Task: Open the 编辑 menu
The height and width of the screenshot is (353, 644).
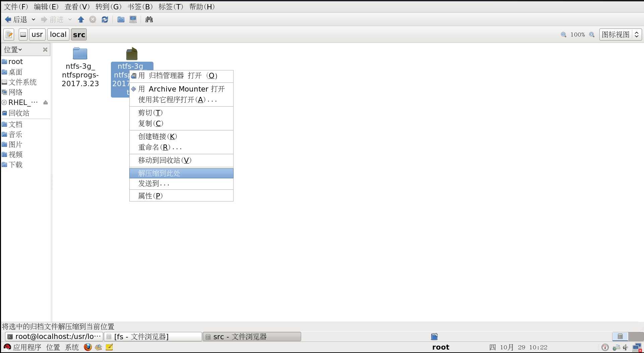Action: [46, 7]
